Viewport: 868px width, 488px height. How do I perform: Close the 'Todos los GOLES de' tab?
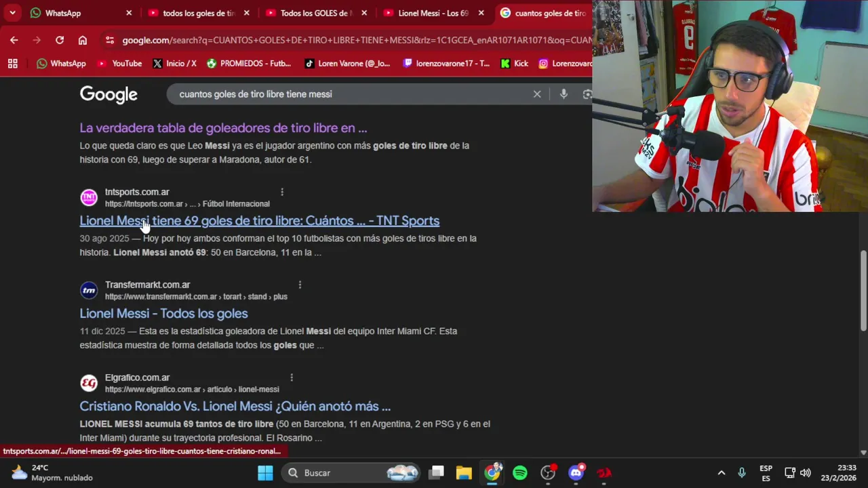pos(363,13)
